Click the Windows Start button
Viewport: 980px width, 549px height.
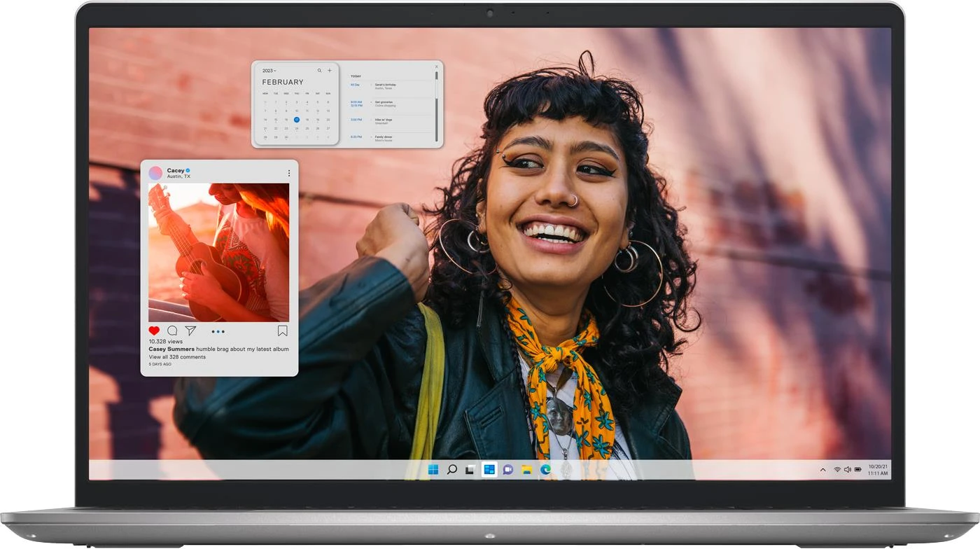coord(433,469)
